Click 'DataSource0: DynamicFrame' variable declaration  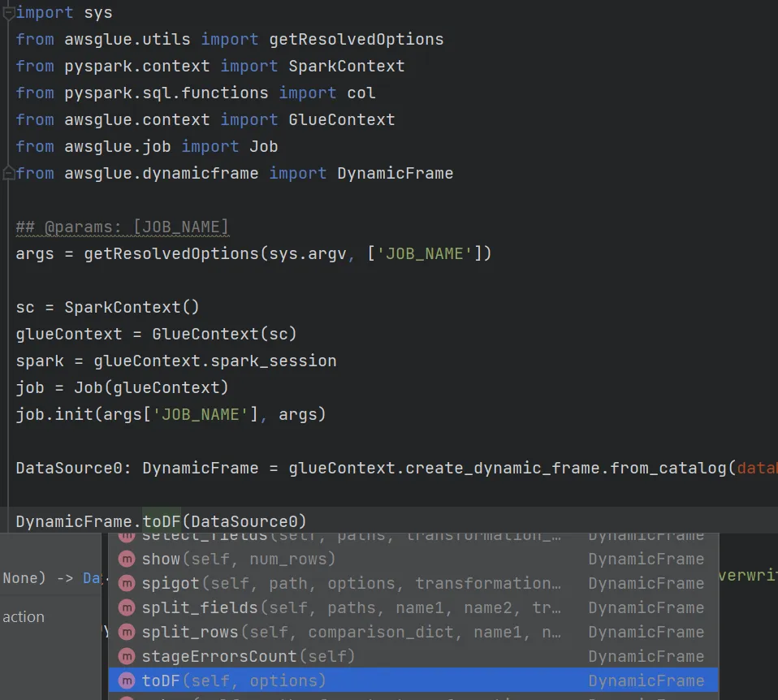pyautogui.click(x=137, y=468)
